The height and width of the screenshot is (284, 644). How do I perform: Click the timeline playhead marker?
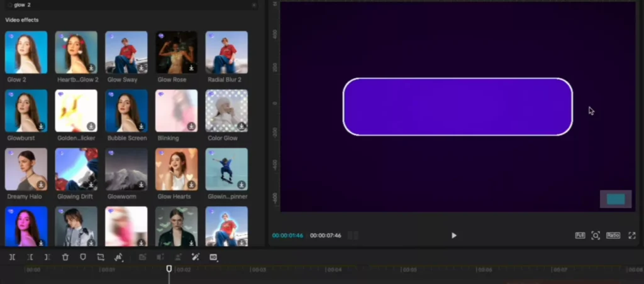click(169, 269)
